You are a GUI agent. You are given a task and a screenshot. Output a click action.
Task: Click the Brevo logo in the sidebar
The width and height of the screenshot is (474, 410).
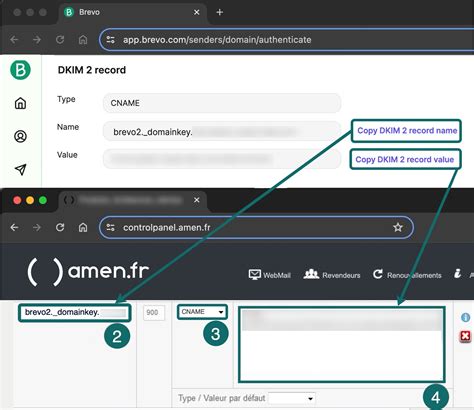[20, 70]
